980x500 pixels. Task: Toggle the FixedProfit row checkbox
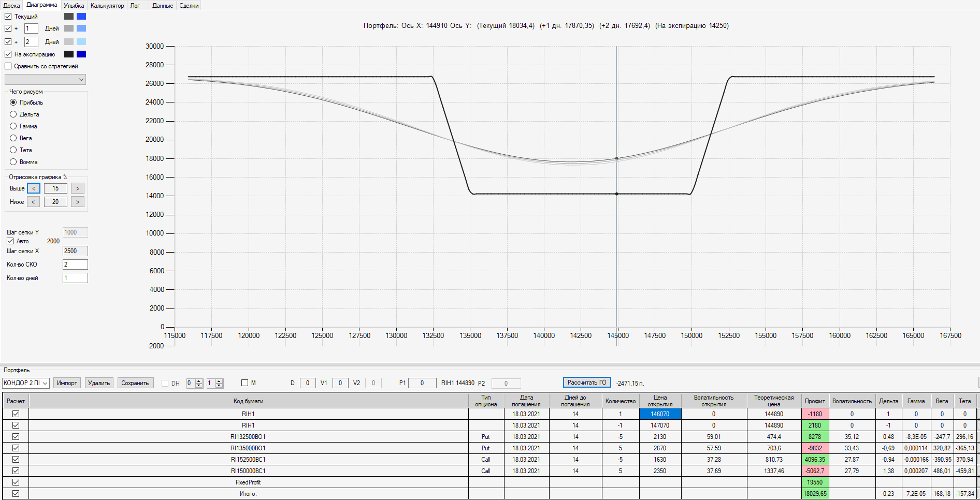tap(16, 482)
